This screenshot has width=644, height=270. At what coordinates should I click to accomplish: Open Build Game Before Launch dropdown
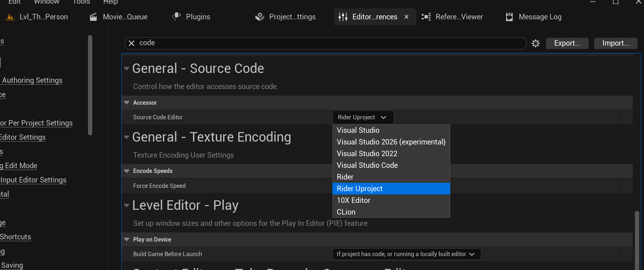point(406,254)
